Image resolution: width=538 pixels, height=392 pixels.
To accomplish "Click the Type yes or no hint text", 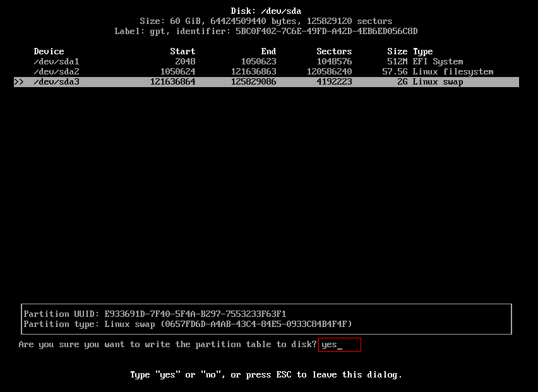I will pyautogui.click(x=266, y=375).
